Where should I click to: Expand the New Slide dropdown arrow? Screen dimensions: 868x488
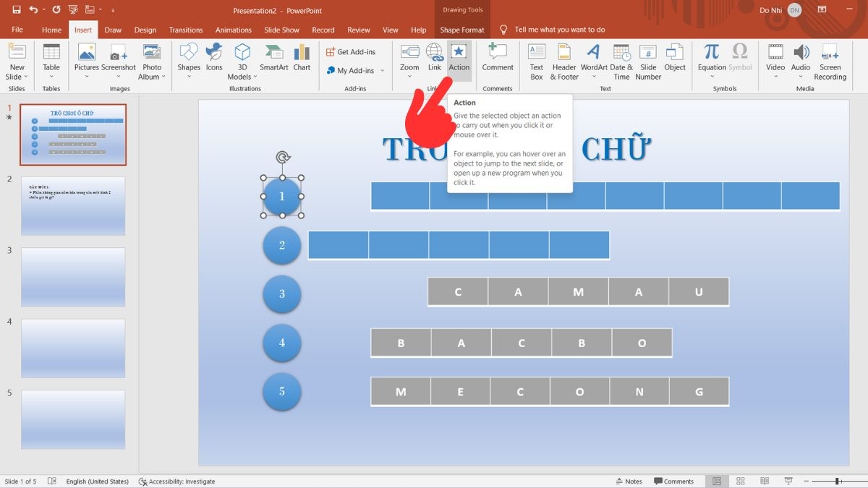tap(27, 77)
